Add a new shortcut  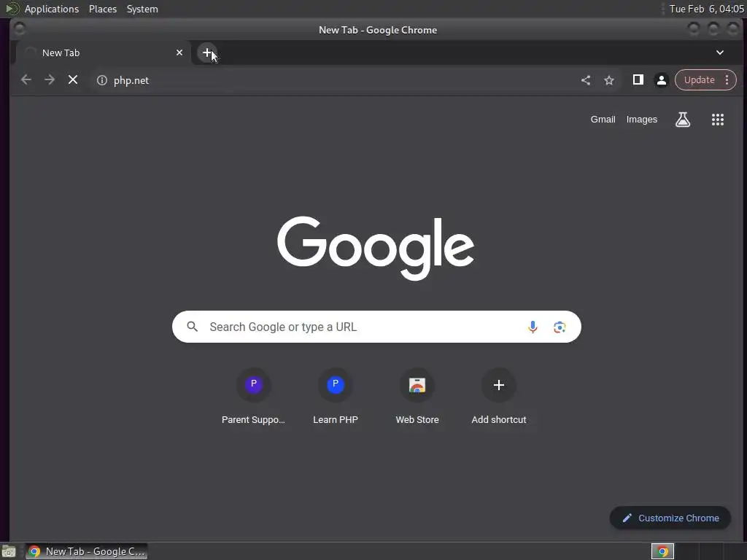click(x=499, y=396)
